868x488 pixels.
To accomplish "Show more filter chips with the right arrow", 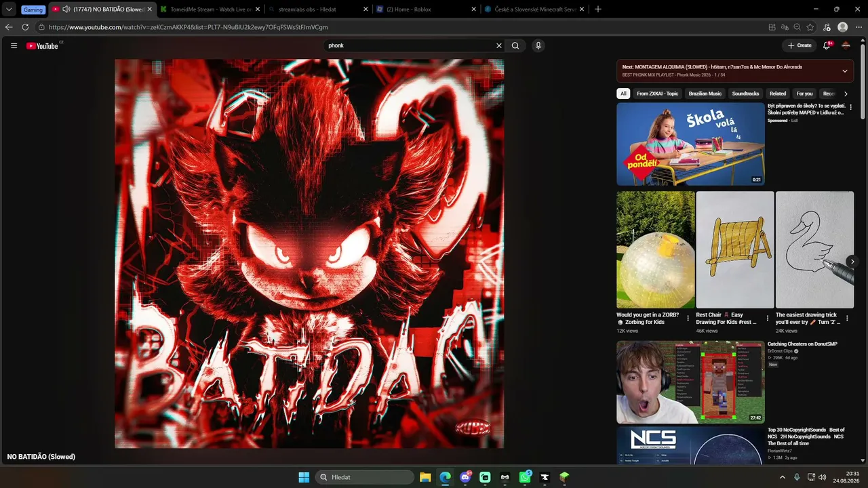I will point(846,94).
